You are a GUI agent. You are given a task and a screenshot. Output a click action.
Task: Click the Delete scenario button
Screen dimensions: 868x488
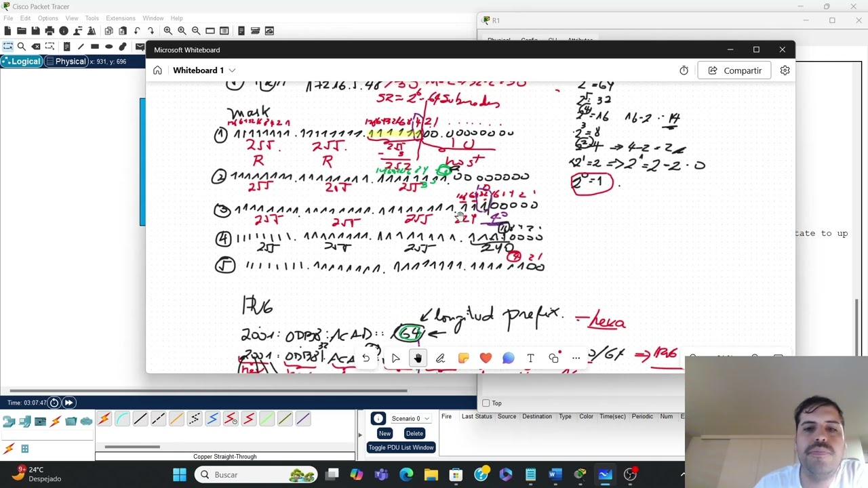(x=414, y=434)
